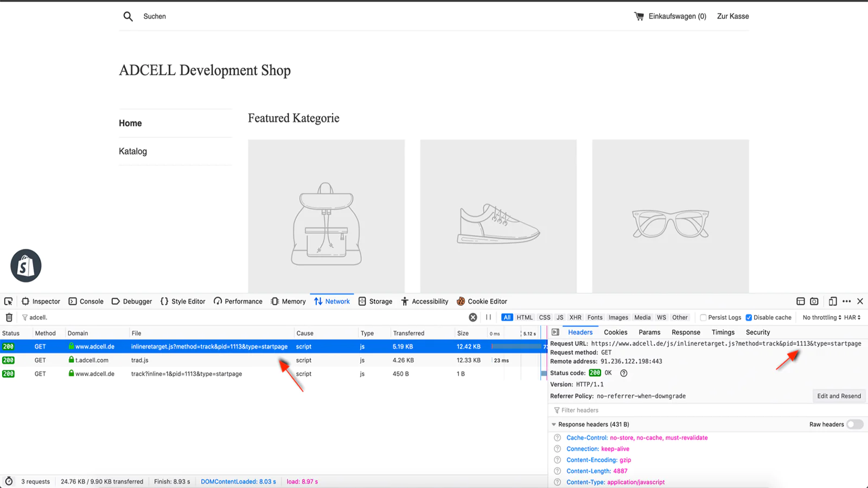Filter requests by HTML
The width and height of the screenshot is (868, 488).
tap(525, 318)
